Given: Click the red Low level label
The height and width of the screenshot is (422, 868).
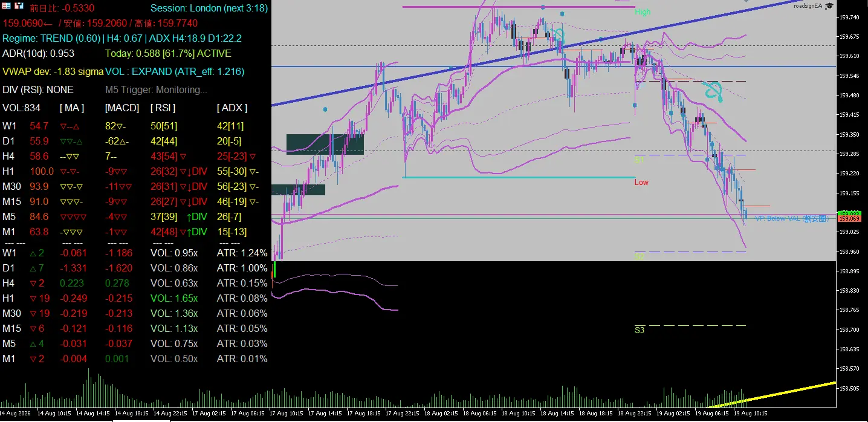Looking at the screenshot, I should click(641, 182).
